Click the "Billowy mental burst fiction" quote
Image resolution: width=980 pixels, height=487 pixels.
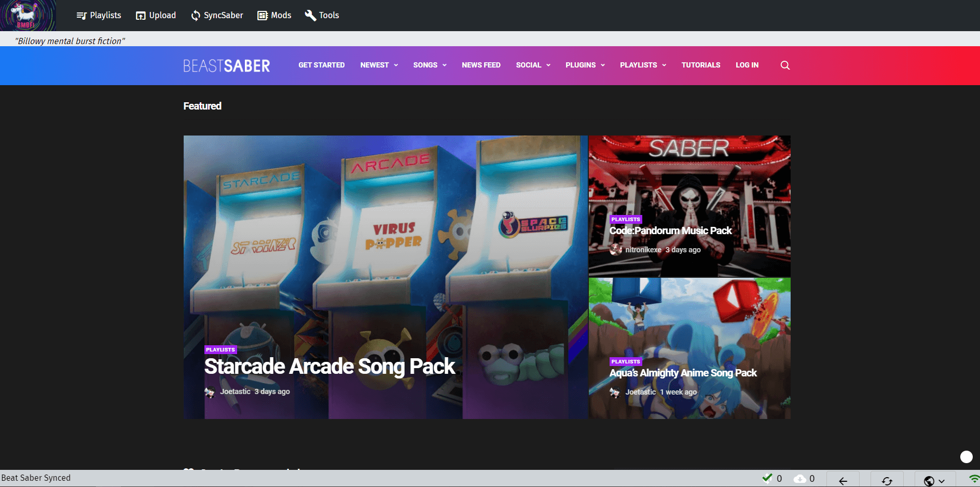click(70, 41)
